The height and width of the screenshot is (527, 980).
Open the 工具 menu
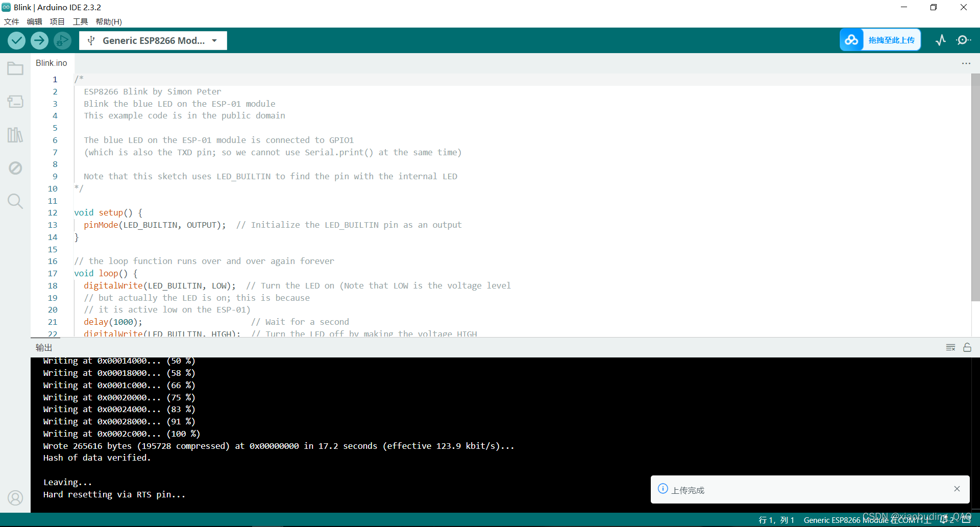coord(80,21)
